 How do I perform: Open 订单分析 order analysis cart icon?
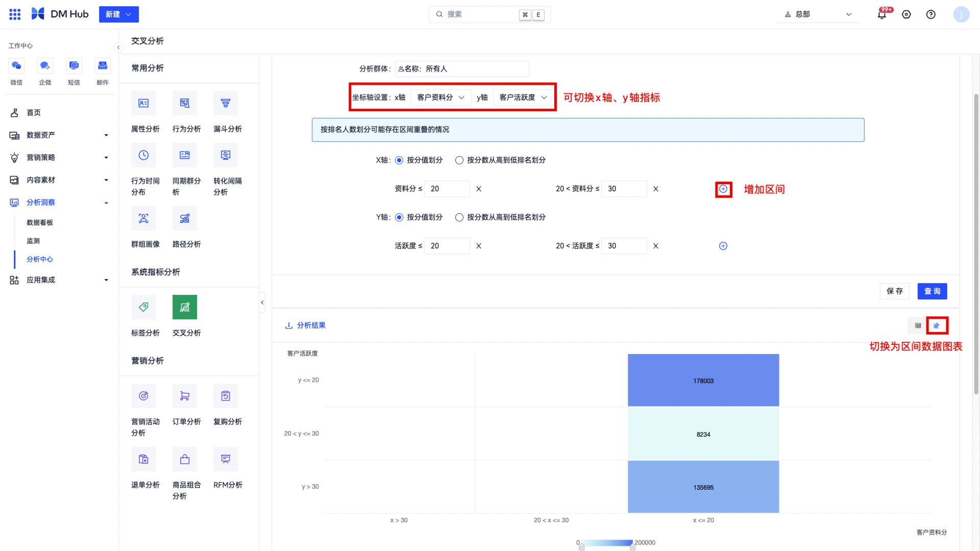(185, 396)
